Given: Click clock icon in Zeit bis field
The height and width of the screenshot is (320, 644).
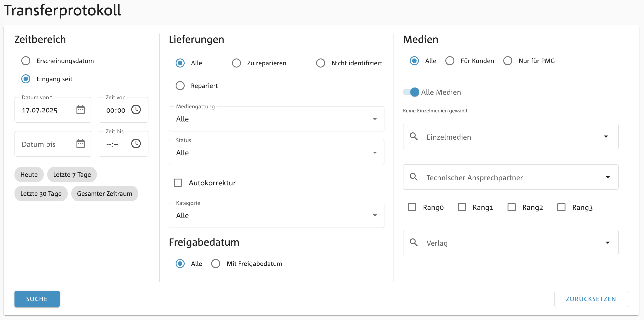Looking at the screenshot, I should pos(136,144).
